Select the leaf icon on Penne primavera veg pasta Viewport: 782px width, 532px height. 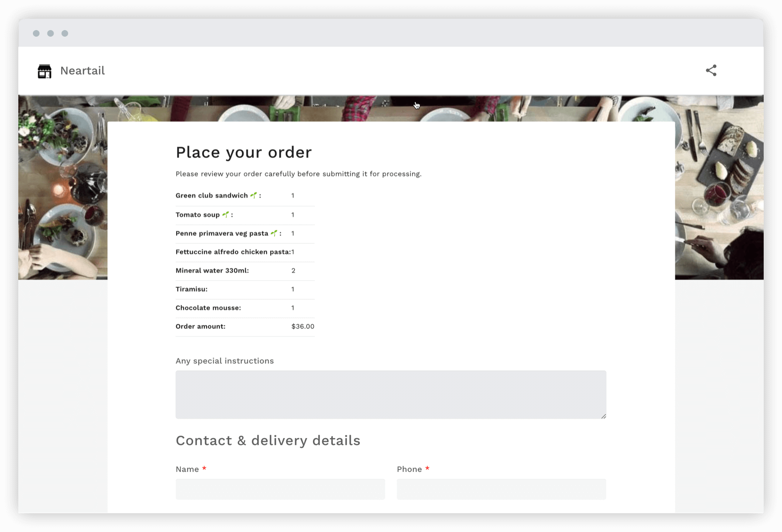(274, 233)
